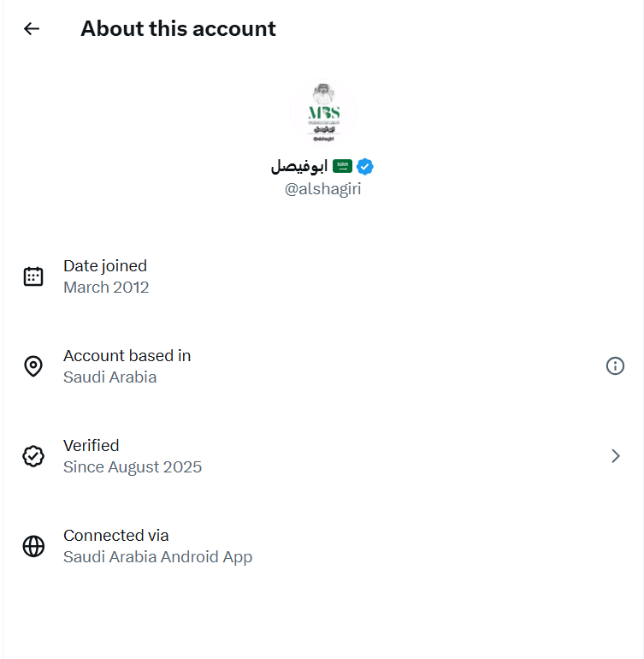Screen dimensions: 644x659
Task: Click the info icon for Account based in
Action: 615,366
